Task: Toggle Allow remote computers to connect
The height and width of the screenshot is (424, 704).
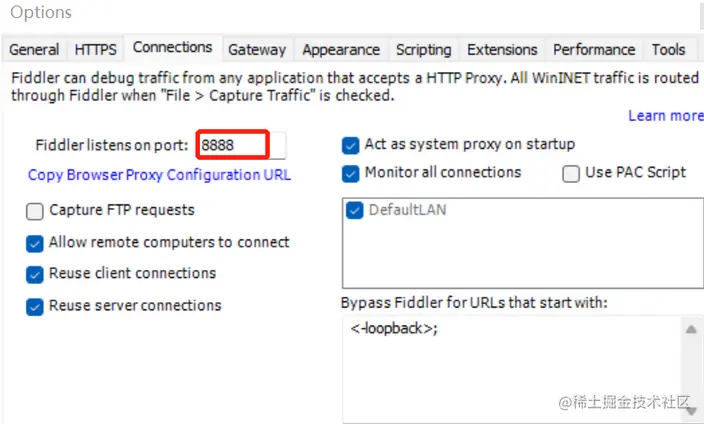Action: pos(35,243)
